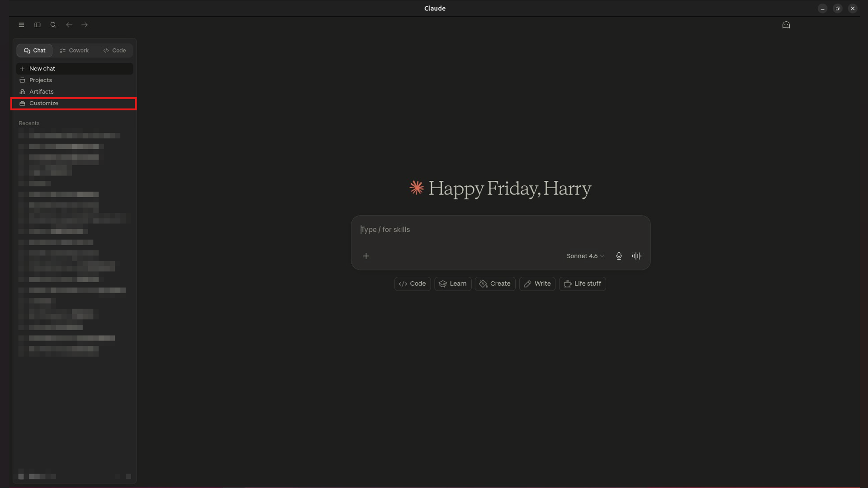The image size is (868, 488).
Task: Go back with the left arrow
Action: tap(69, 25)
